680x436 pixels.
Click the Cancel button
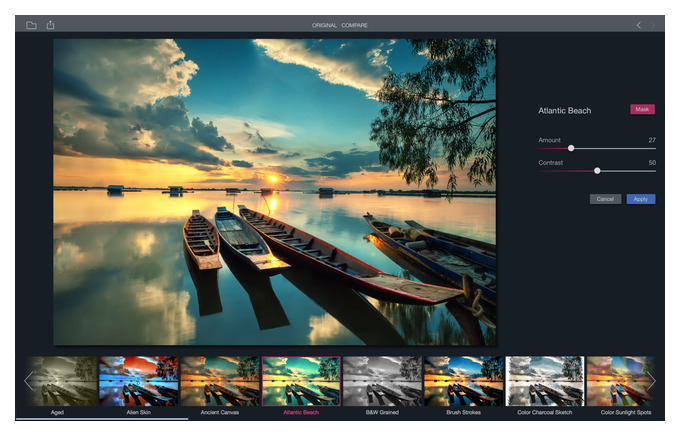[605, 199]
